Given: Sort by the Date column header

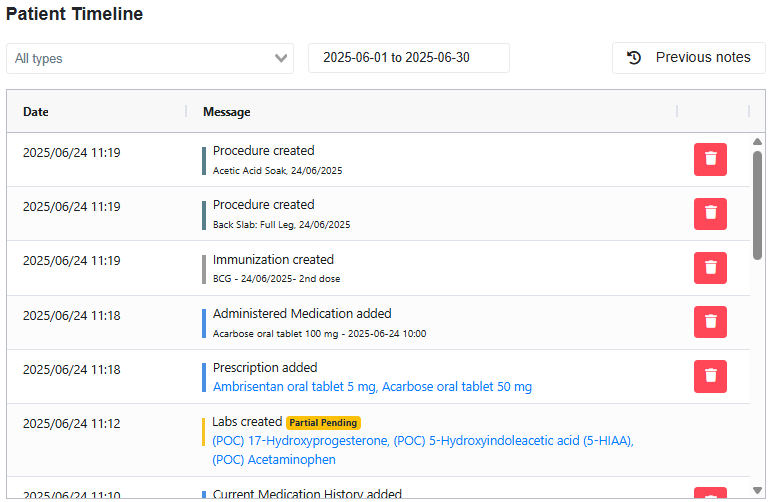Looking at the screenshot, I should coord(36,112).
